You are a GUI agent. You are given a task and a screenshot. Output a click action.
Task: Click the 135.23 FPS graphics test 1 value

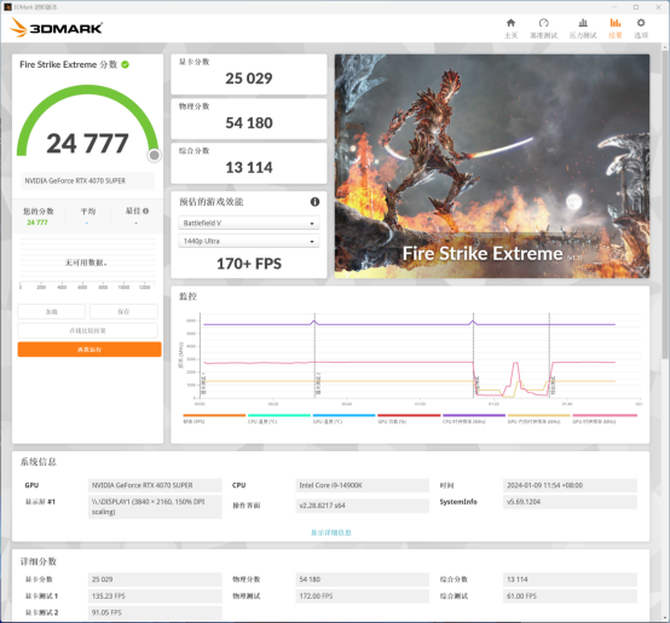[x=155, y=596]
